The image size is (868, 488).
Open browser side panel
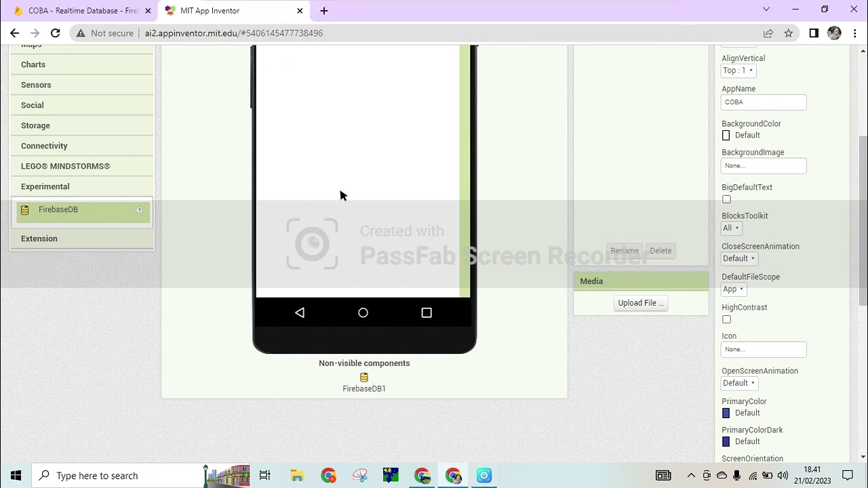click(814, 33)
